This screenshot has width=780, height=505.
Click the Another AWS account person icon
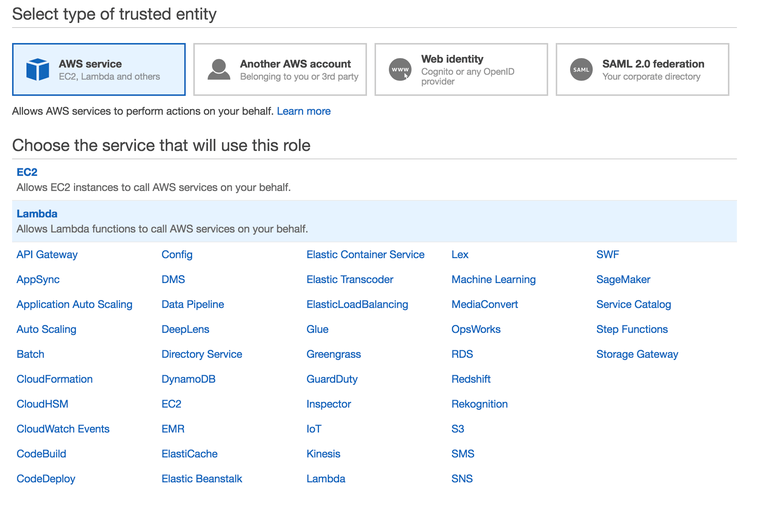(218, 69)
